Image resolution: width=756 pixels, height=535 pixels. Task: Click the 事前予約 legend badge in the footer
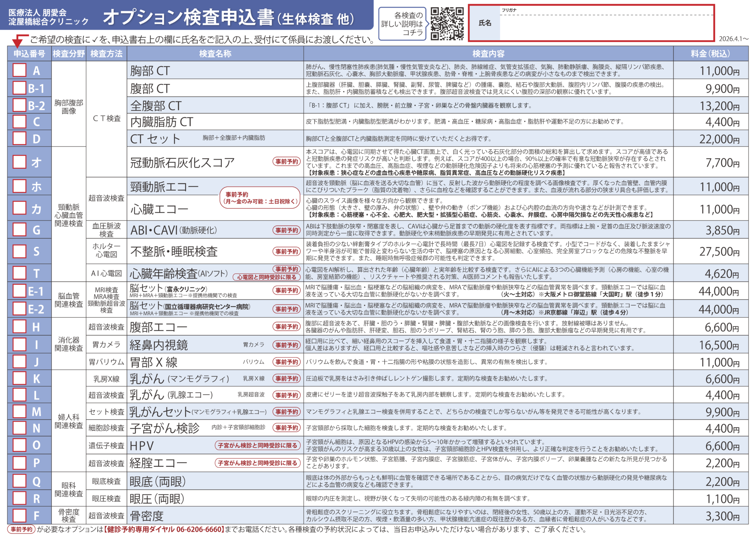[21, 529]
